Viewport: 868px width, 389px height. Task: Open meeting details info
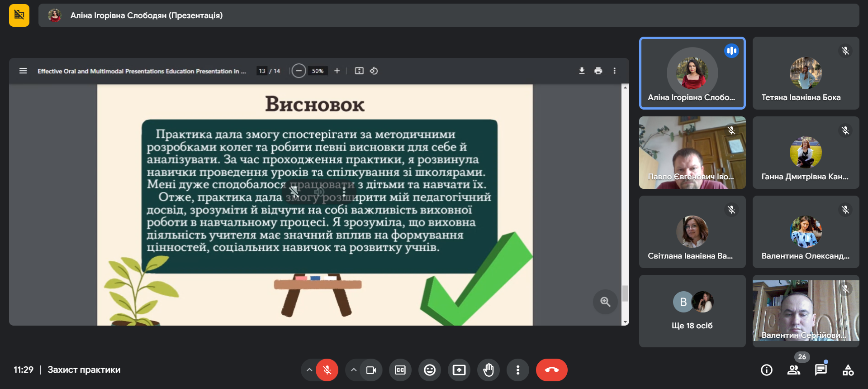point(766,370)
